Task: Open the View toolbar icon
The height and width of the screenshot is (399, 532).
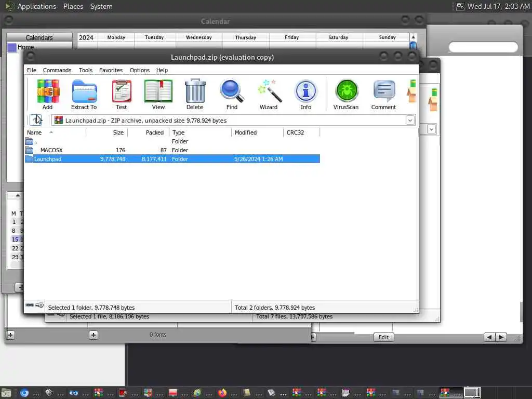Action: (158, 94)
